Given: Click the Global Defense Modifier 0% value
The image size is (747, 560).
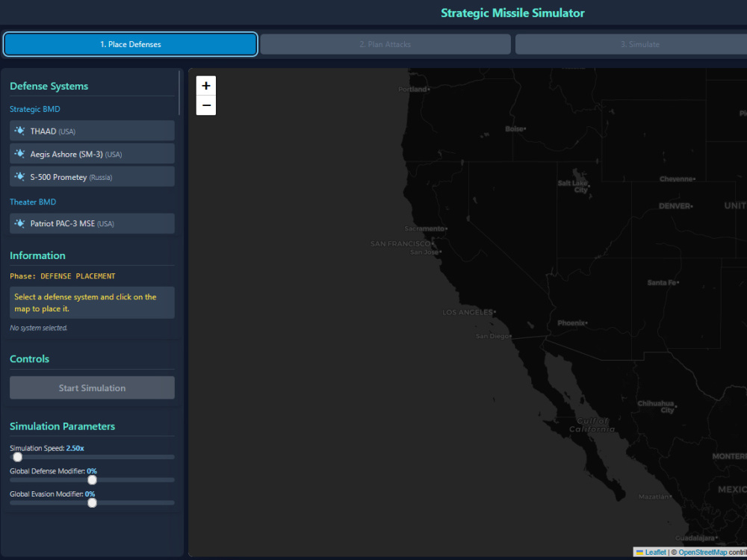Looking at the screenshot, I should point(91,471).
